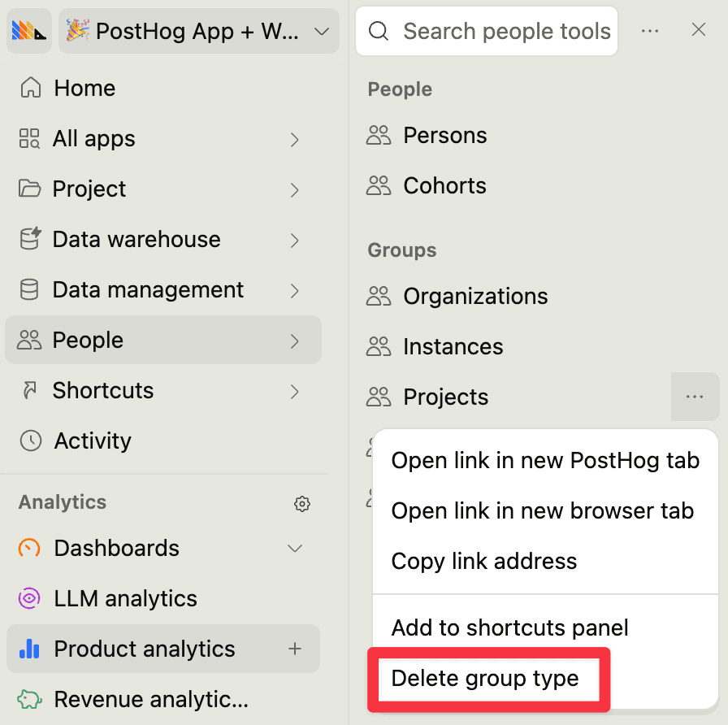Click the Data warehouse icon

coord(29,239)
